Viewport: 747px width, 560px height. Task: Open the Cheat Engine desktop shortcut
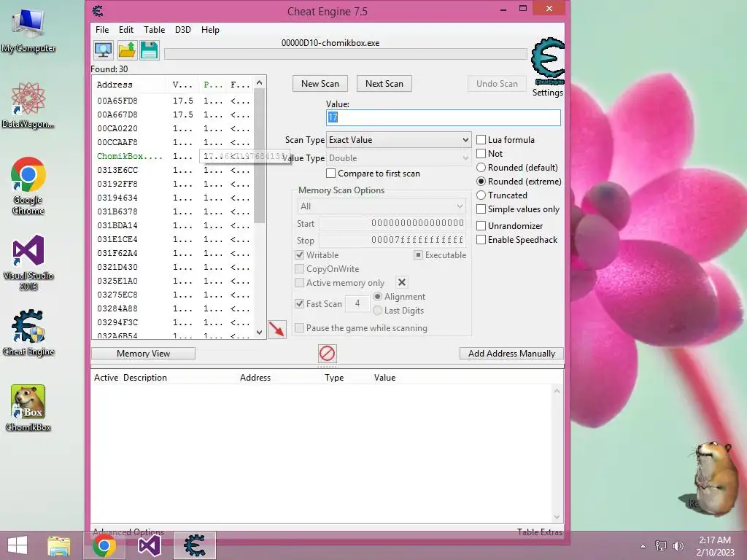(28, 332)
